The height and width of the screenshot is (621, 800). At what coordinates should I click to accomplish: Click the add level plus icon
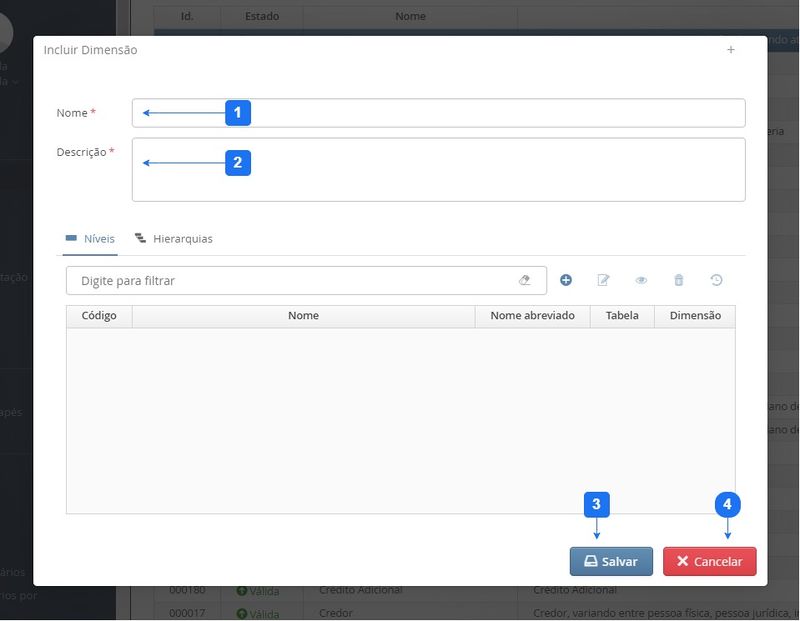click(566, 280)
